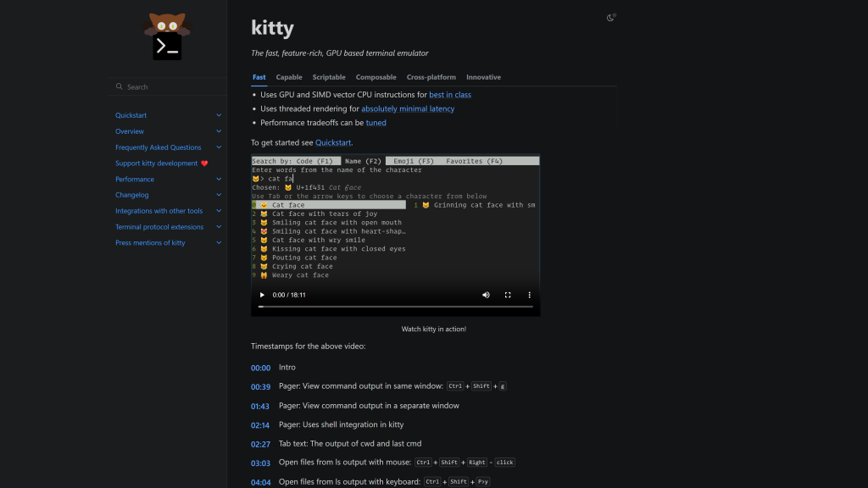The image size is (868, 488).
Task: Click 'Pager: View command output in a separate window'
Action: pos(370,406)
